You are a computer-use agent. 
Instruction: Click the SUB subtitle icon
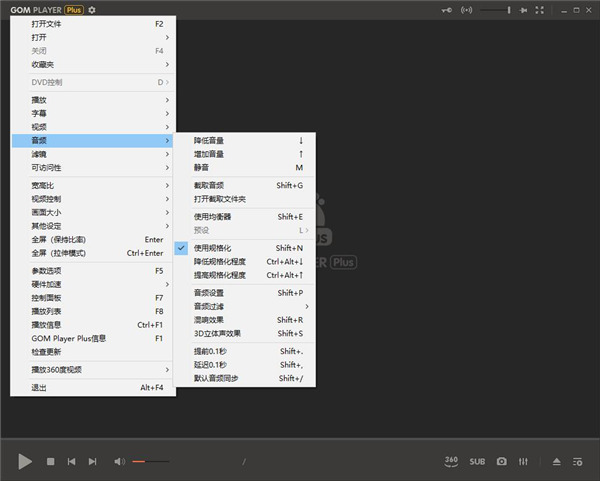click(477, 461)
